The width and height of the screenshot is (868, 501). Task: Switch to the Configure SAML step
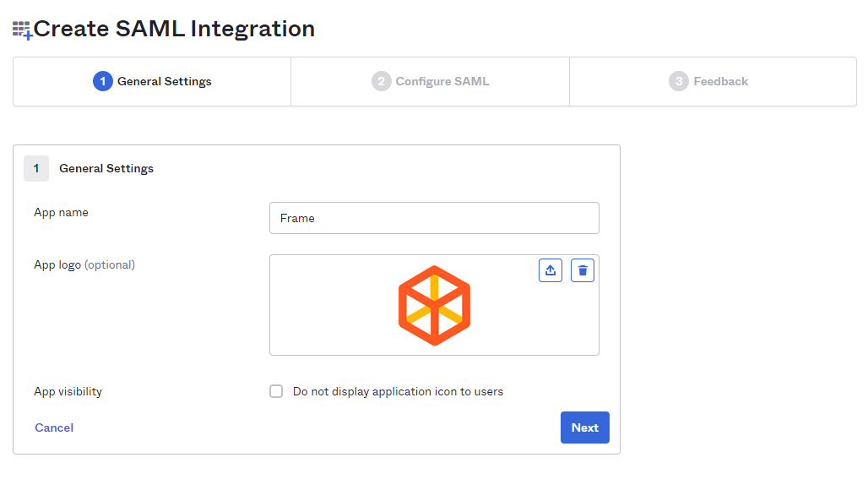pos(430,81)
